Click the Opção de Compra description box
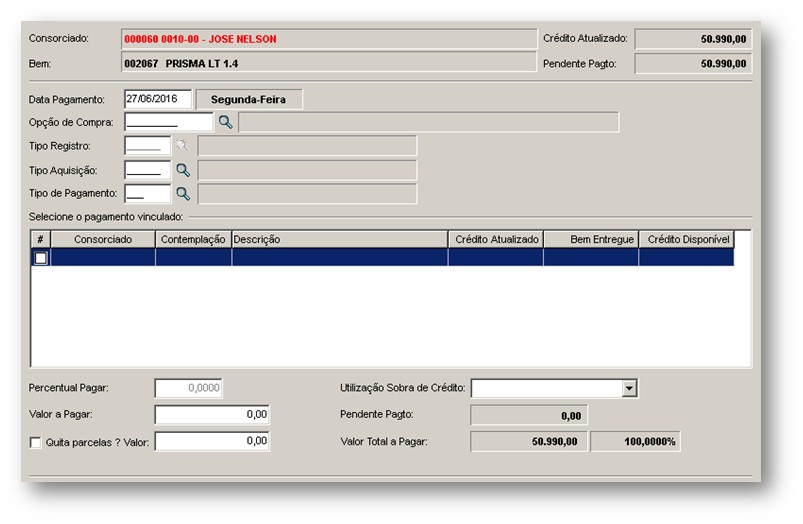The image size is (803, 524). 429,122
